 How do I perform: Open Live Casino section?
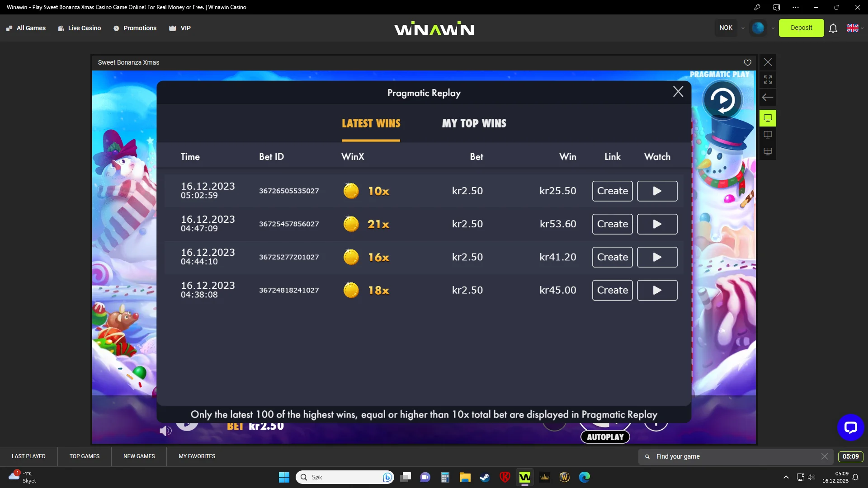(80, 28)
